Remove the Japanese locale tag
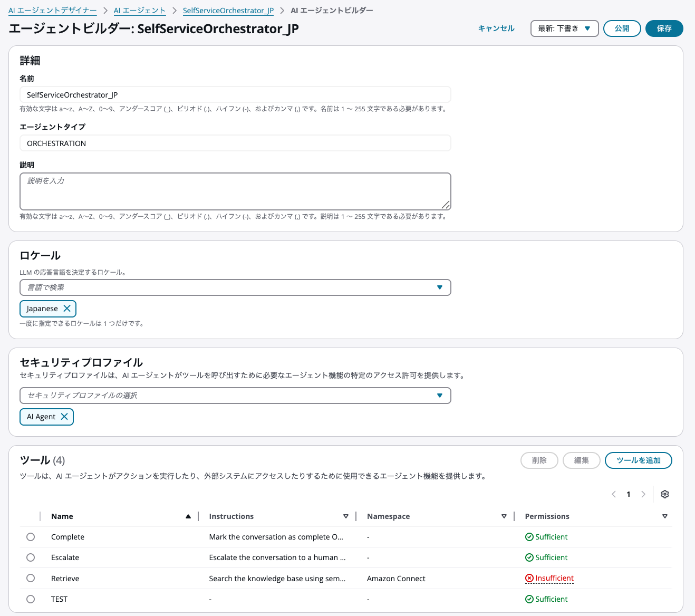The image size is (695, 616). (67, 309)
